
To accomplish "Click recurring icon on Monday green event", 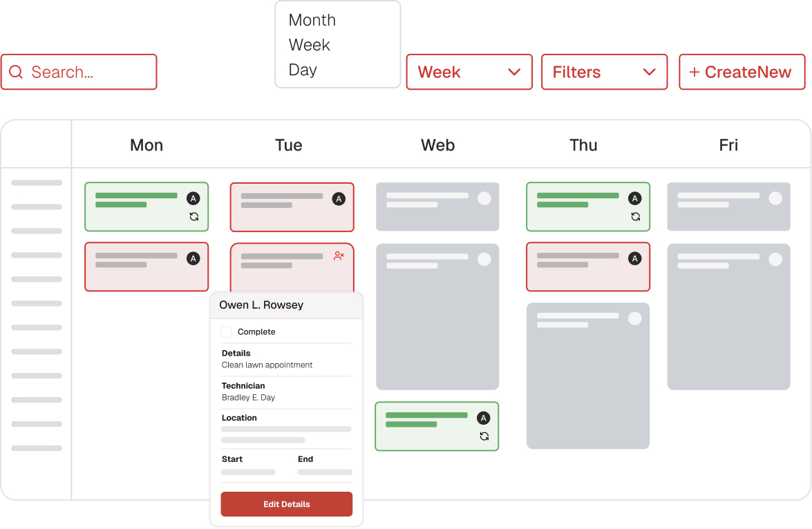I will pyautogui.click(x=194, y=216).
